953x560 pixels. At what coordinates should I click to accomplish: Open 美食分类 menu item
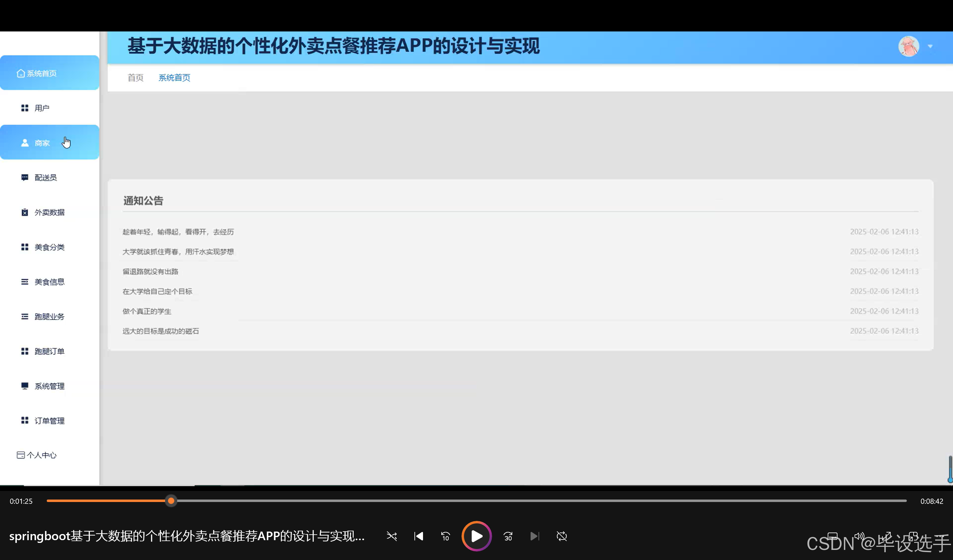[49, 247]
